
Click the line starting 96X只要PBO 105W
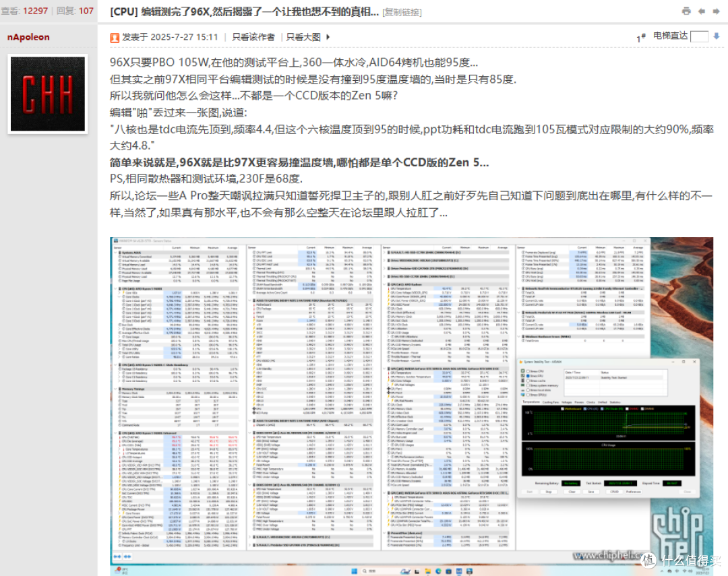(293, 62)
